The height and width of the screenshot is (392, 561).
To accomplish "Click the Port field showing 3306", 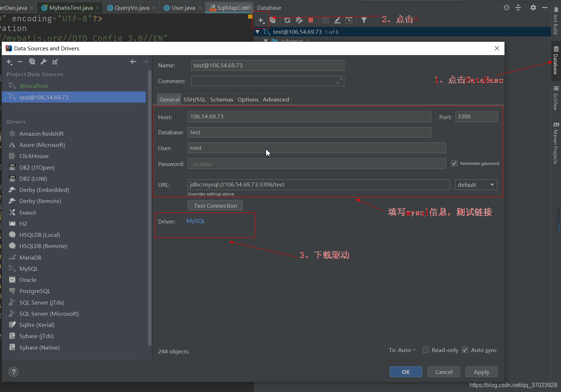I will (x=476, y=117).
